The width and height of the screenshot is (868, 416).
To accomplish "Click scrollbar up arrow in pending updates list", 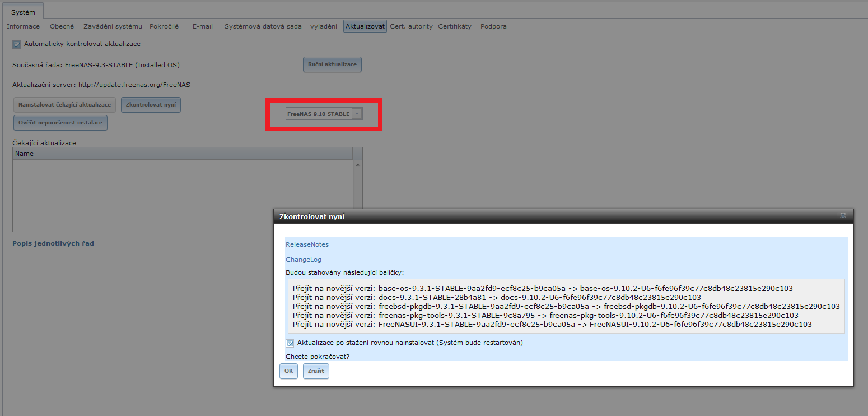I will 358,165.
